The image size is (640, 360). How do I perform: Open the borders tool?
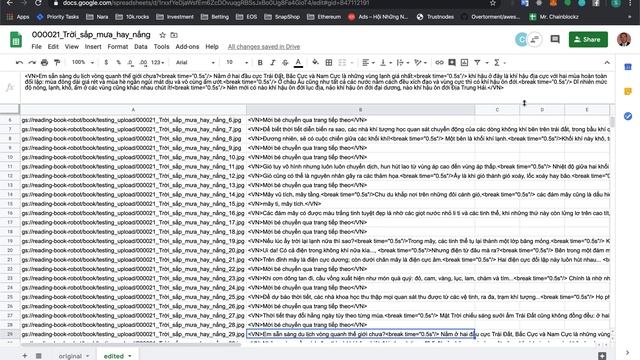(329, 62)
